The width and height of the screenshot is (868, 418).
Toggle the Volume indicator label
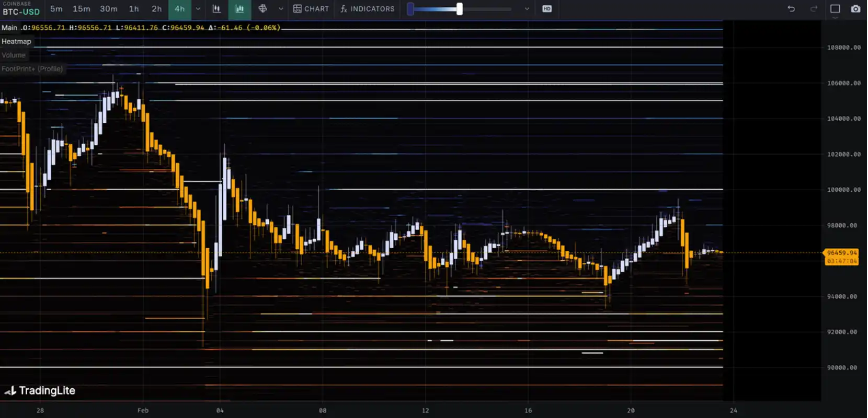point(14,55)
